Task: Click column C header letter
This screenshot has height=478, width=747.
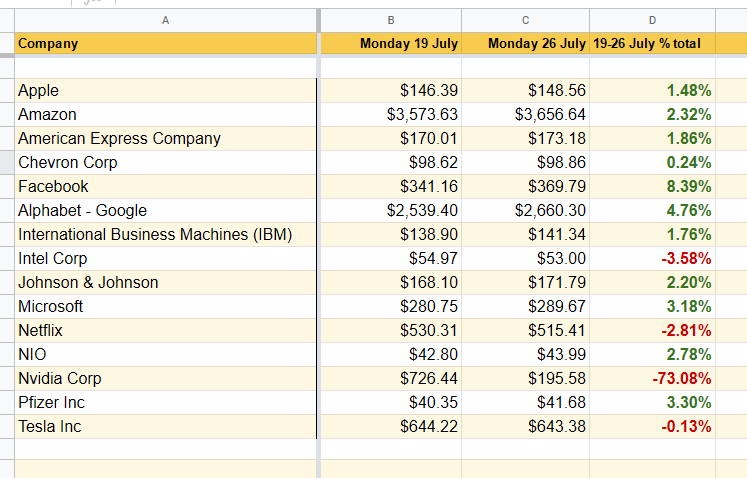Action: [x=525, y=20]
